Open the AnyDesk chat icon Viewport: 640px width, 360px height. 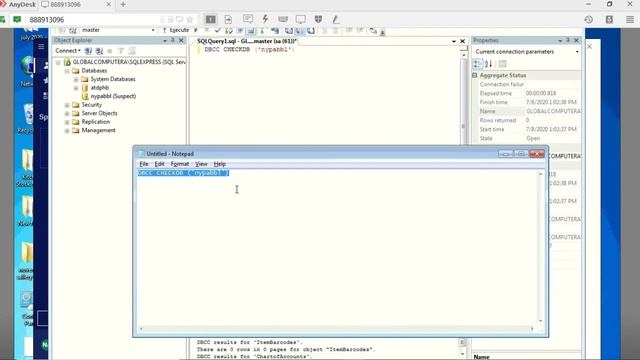(x=248, y=19)
